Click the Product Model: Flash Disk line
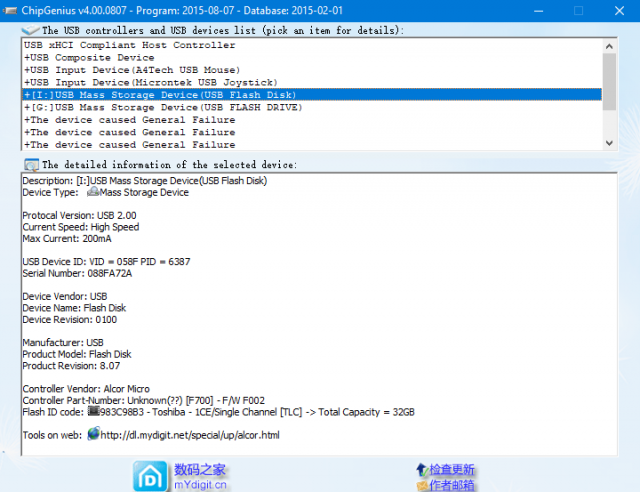The image size is (640, 492). point(77,354)
